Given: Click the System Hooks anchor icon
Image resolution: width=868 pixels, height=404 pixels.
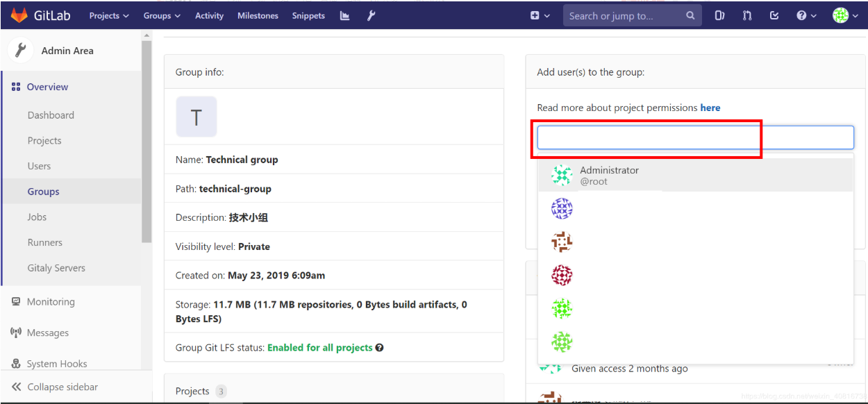Looking at the screenshot, I should click(16, 364).
